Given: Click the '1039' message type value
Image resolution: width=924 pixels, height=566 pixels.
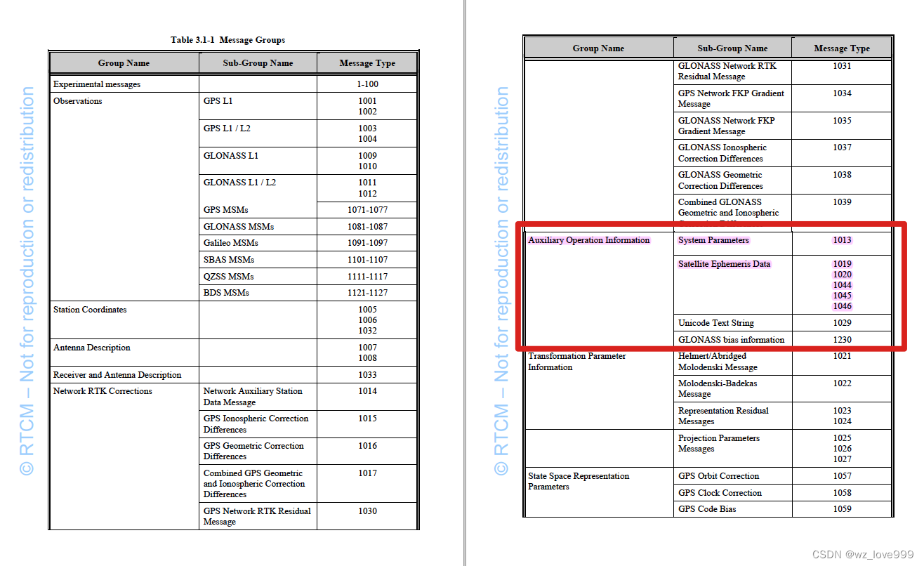Looking at the screenshot, I should point(842,202).
